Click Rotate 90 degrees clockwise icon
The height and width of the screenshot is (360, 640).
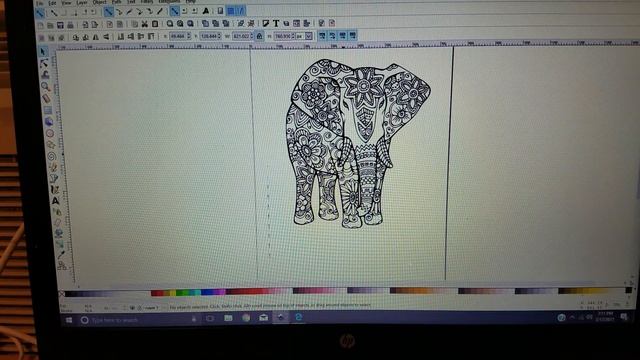[86, 38]
